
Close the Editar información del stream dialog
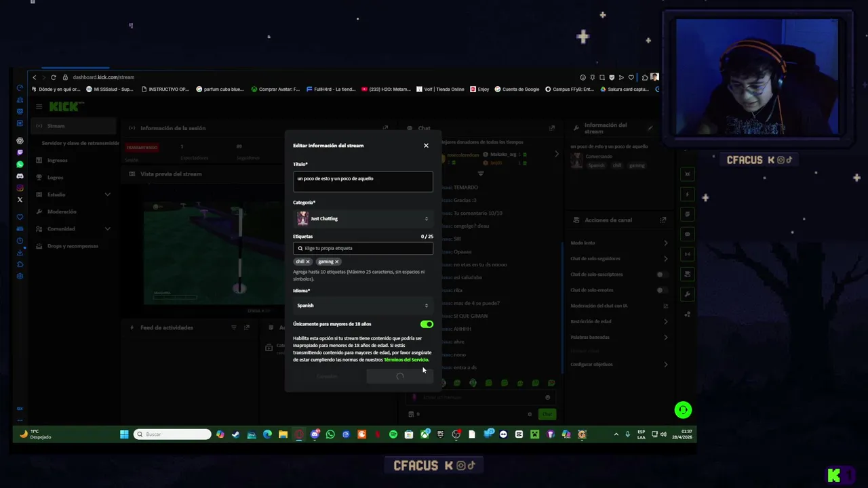coord(426,146)
